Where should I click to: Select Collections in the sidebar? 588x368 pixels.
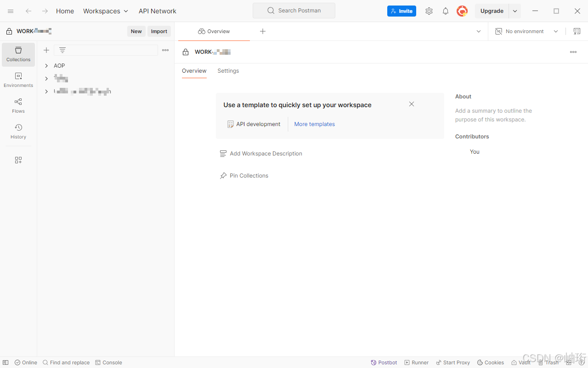coord(18,55)
